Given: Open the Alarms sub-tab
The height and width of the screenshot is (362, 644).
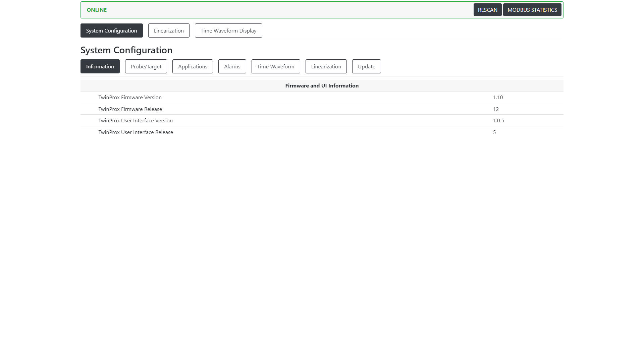Looking at the screenshot, I should coord(232,66).
